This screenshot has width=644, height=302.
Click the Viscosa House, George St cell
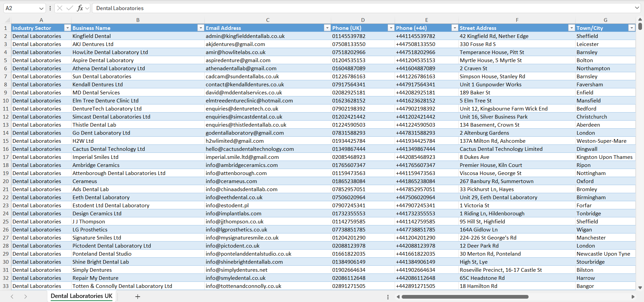(x=517, y=173)
